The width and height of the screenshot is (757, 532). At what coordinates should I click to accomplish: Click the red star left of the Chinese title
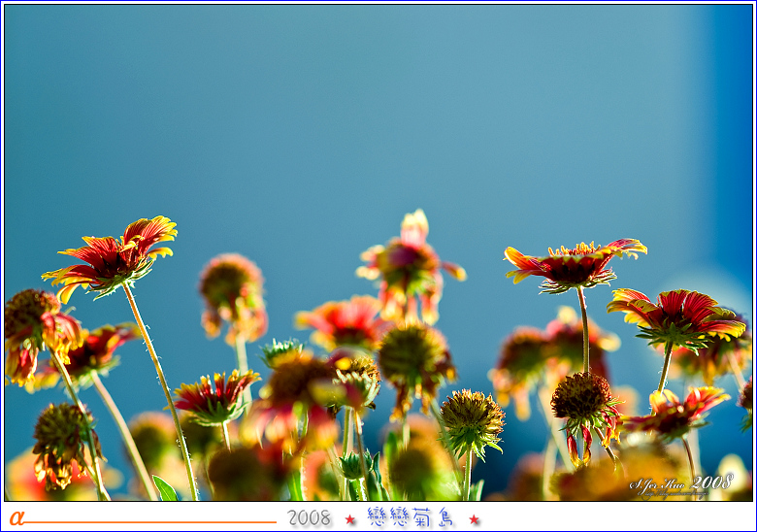pyautogui.click(x=350, y=519)
